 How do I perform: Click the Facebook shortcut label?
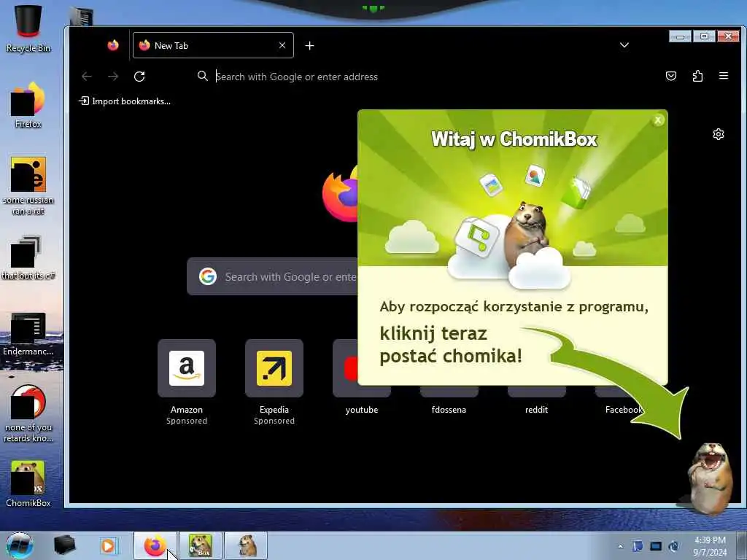624,410
